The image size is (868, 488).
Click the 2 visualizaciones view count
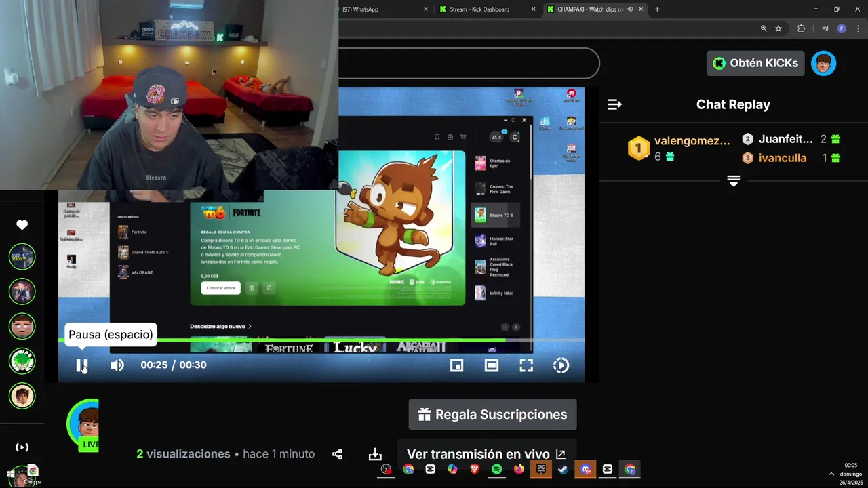pos(183,454)
